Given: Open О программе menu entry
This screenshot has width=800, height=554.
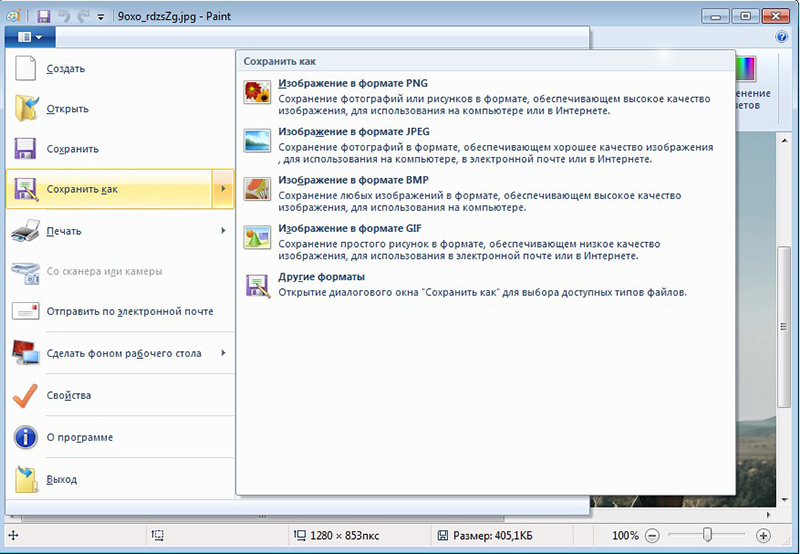Looking at the screenshot, I should (120, 437).
